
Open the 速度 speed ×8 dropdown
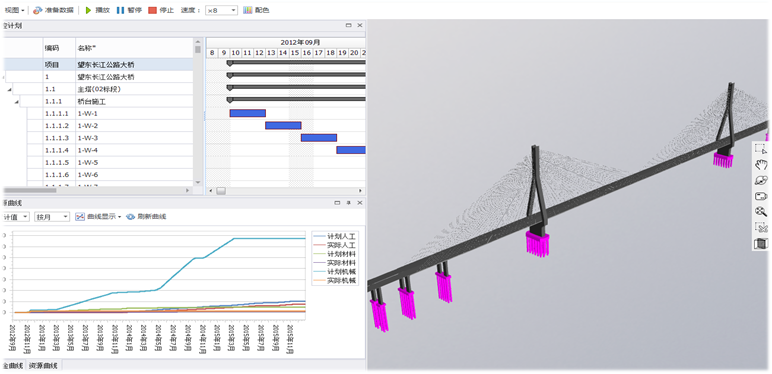(222, 10)
